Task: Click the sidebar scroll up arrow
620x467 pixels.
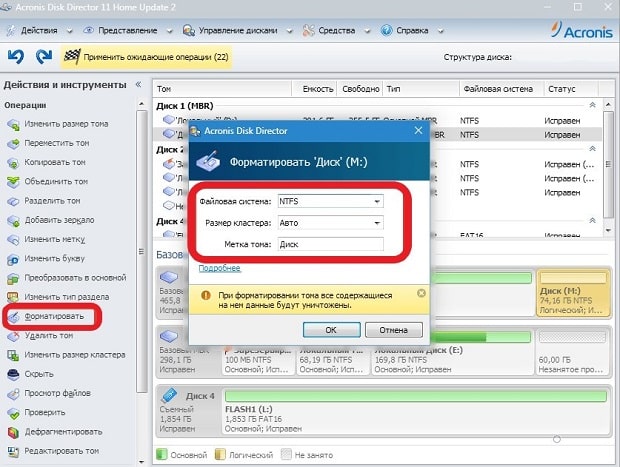Action: click(142, 104)
